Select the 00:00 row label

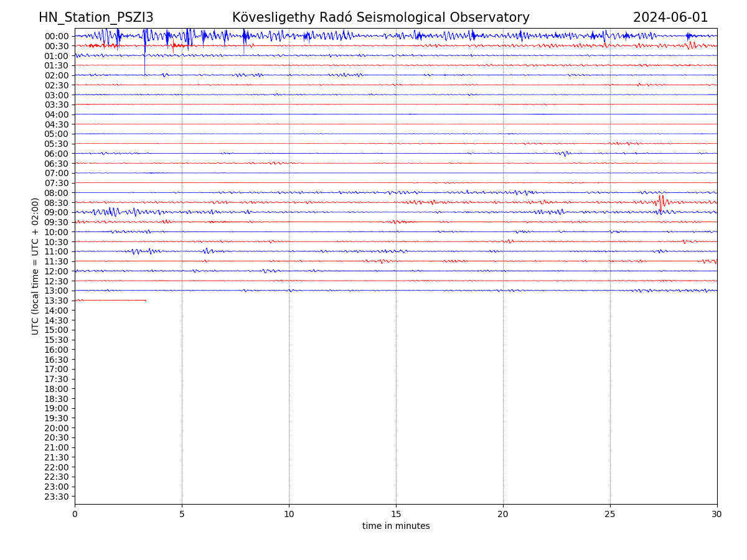56,36
